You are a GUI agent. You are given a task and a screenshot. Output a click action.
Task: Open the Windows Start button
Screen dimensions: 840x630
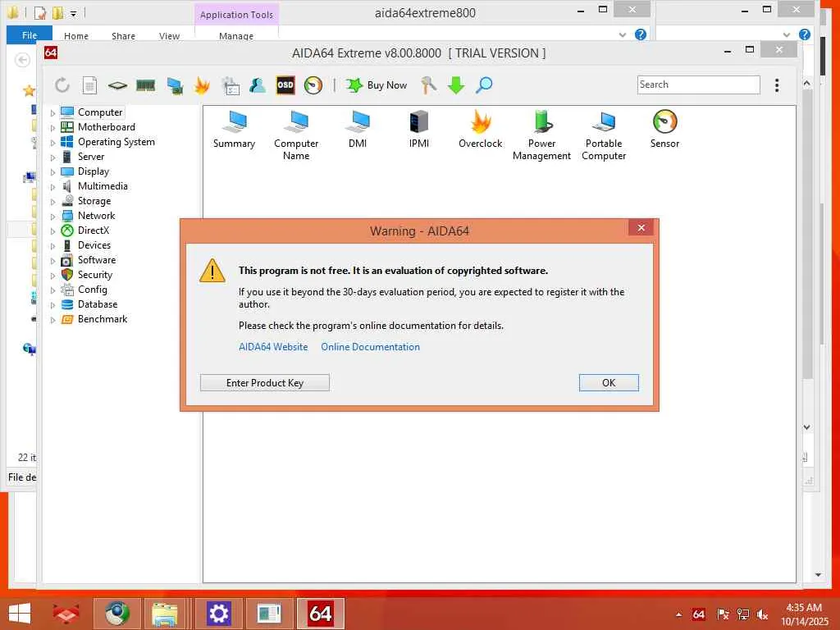[20, 614]
